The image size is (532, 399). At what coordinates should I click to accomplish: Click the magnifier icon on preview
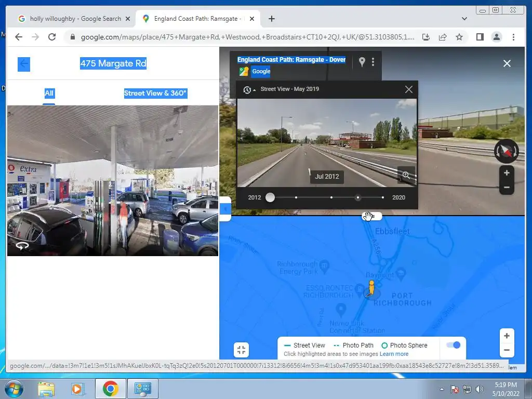tap(406, 175)
